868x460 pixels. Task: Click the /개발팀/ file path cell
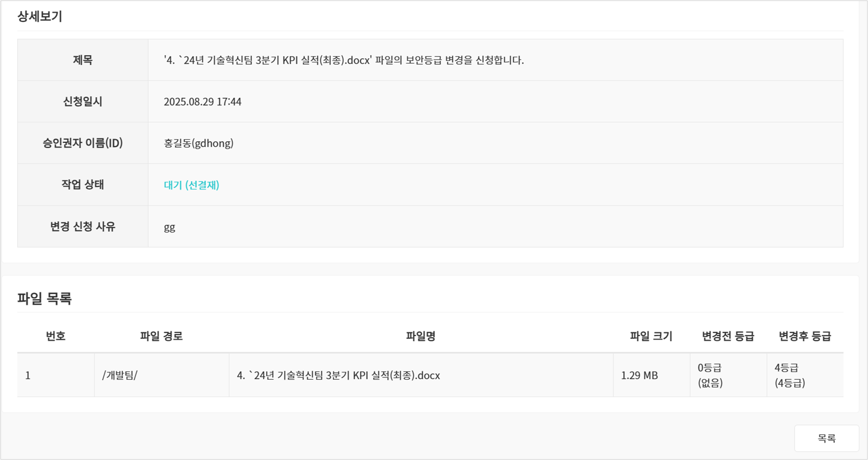[120, 376]
